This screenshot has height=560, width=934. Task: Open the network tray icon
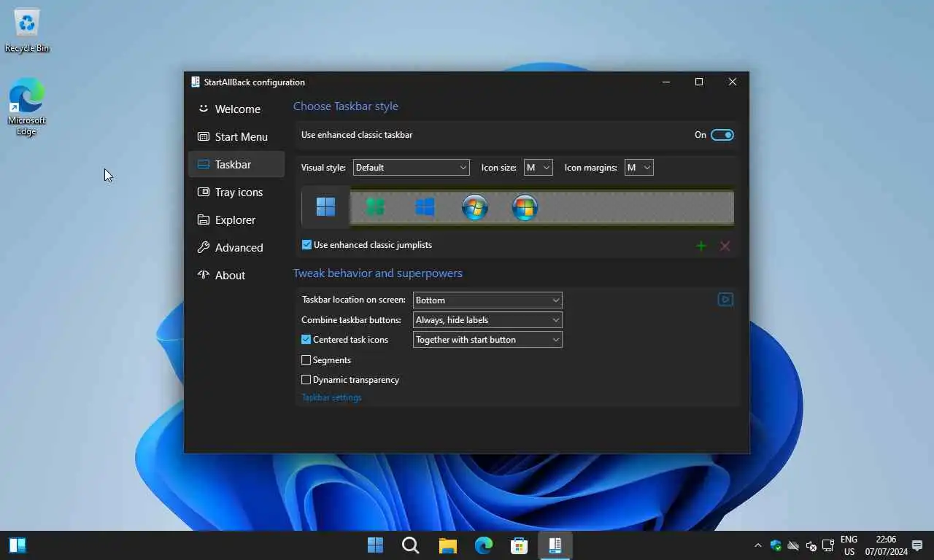pyautogui.click(x=828, y=545)
